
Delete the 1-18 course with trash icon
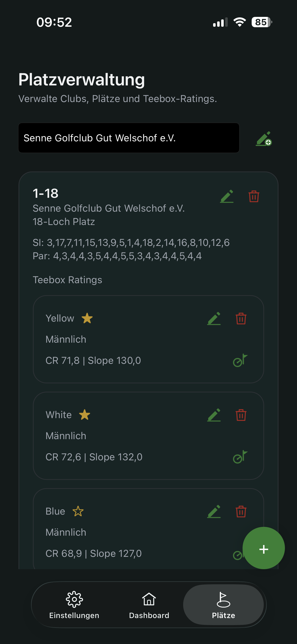pyautogui.click(x=254, y=196)
